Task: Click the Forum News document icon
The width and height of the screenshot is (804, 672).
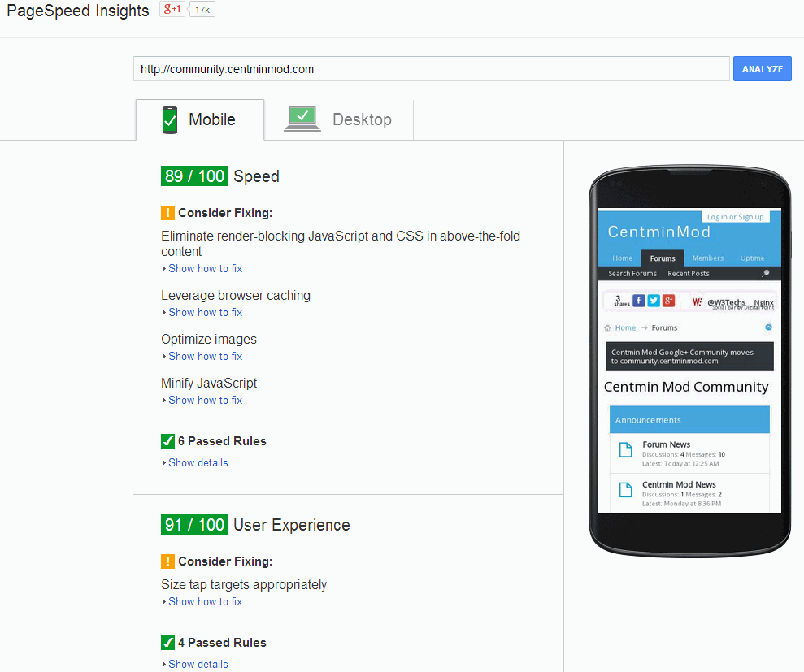Action: 626,450
